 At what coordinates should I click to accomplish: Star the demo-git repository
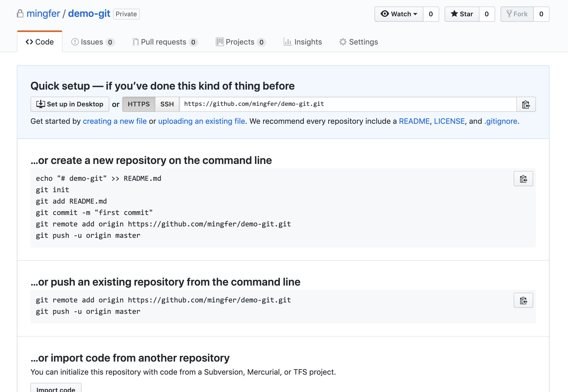click(462, 14)
